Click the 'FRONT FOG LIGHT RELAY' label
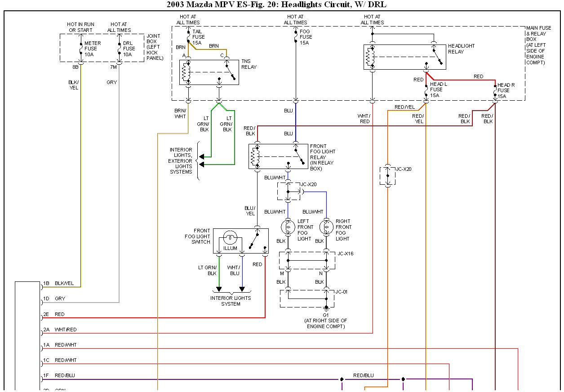564x392 pixels. [323, 157]
